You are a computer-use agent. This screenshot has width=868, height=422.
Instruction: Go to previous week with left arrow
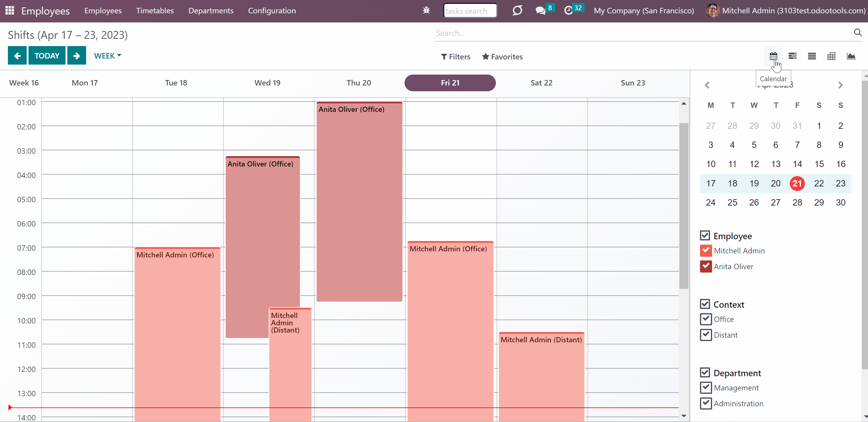(17, 55)
